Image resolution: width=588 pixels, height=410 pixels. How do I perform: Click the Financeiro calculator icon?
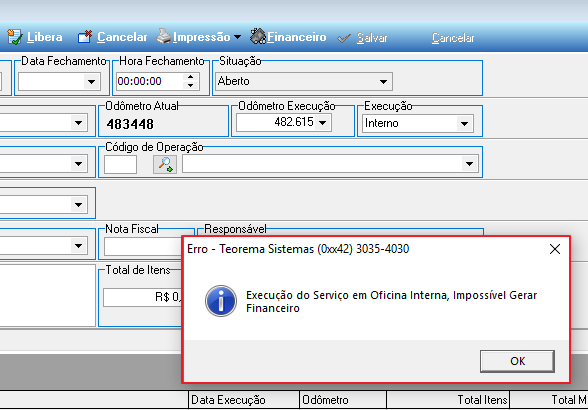[258, 36]
